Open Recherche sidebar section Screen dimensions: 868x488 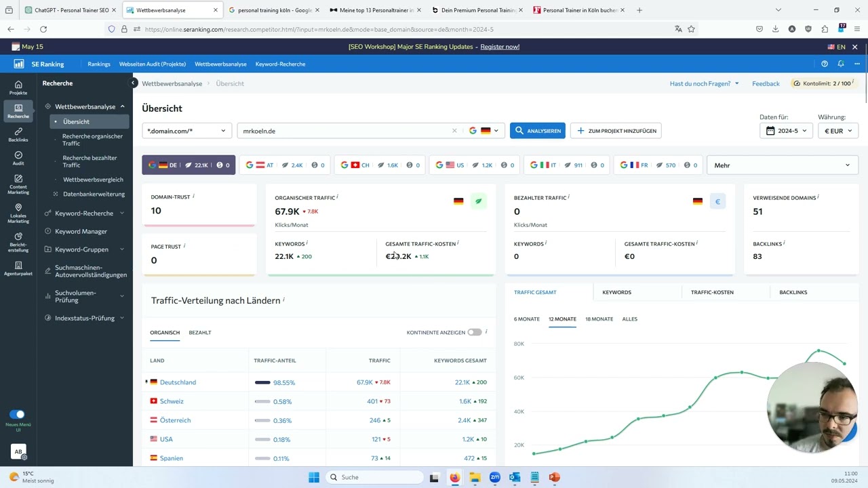click(18, 111)
